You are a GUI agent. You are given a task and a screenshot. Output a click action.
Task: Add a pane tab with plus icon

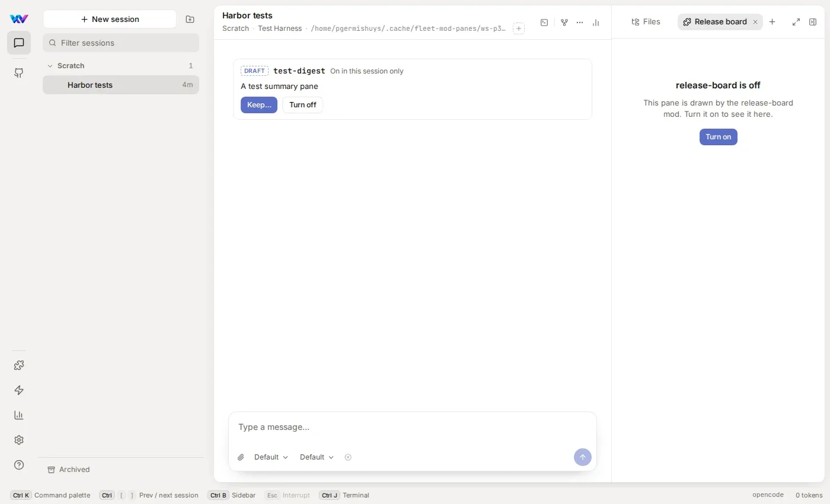click(x=772, y=22)
